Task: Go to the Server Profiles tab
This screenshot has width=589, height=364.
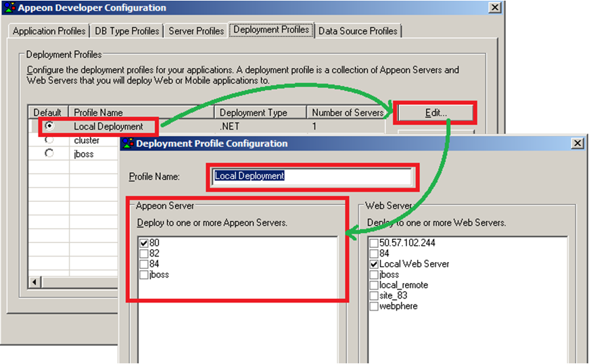Action: click(x=196, y=31)
